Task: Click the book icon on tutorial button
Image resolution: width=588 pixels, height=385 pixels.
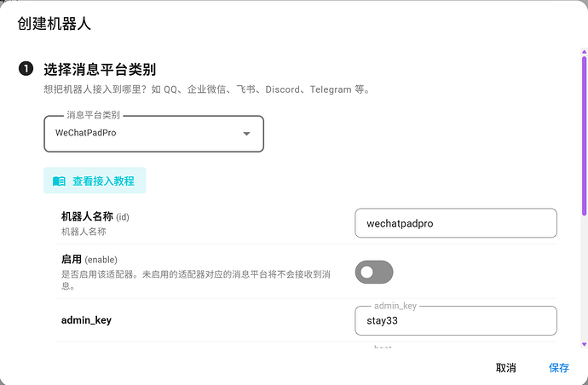Action: click(x=59, y=181)
